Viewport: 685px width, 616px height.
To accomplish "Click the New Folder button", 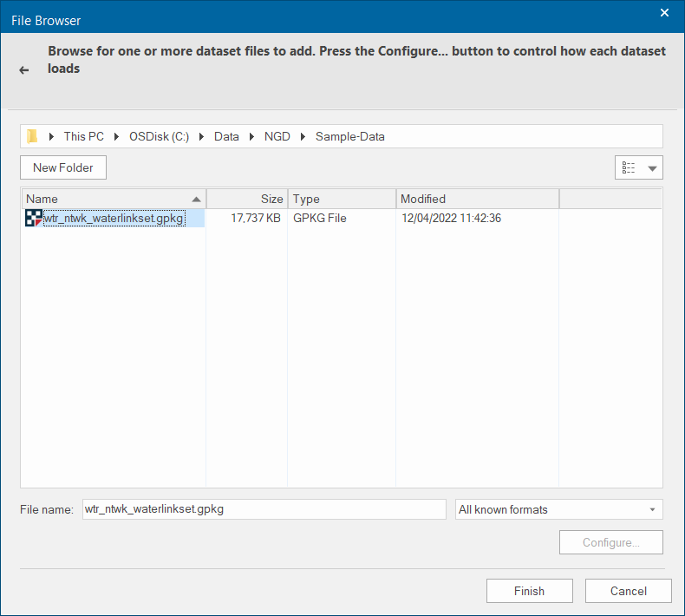I will pyautogui.click(x=63, y=167).
